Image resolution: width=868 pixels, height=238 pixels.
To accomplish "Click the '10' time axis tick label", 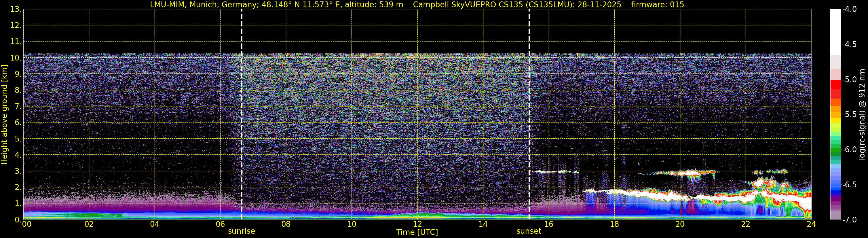I will pyautogui.click(x=352, y=224).
